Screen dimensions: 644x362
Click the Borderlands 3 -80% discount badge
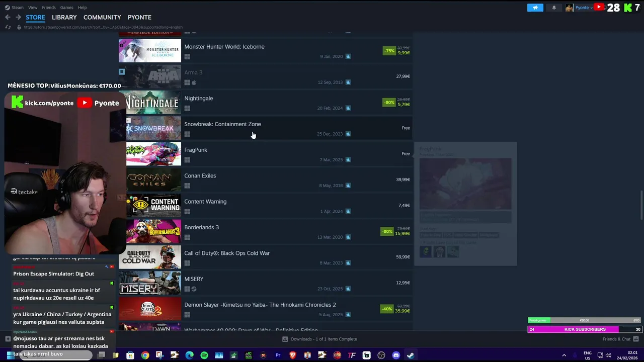pos(387,231)
